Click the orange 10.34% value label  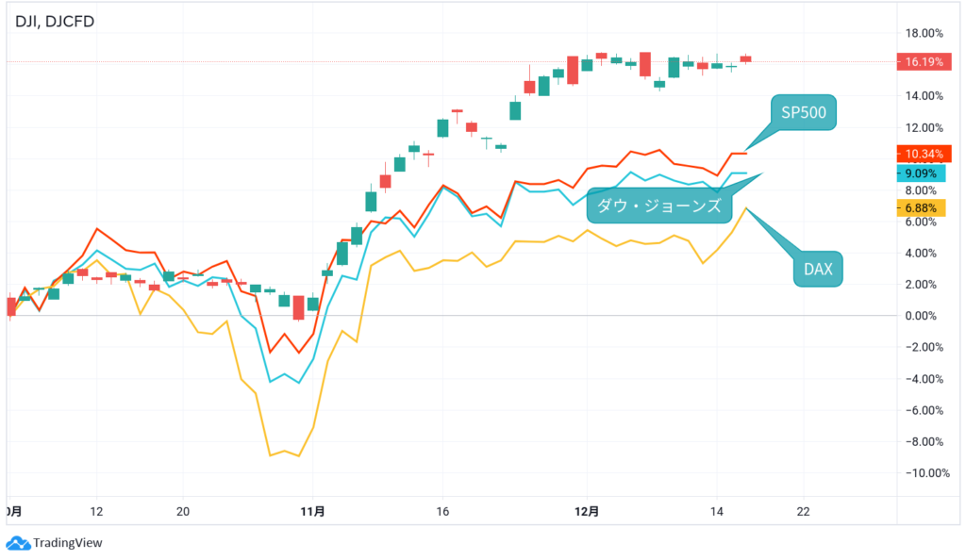click(x=924, y=153)
